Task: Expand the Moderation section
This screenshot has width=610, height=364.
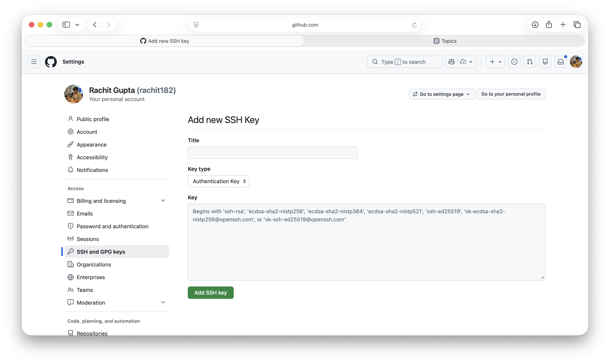Action: coord(163,302)
